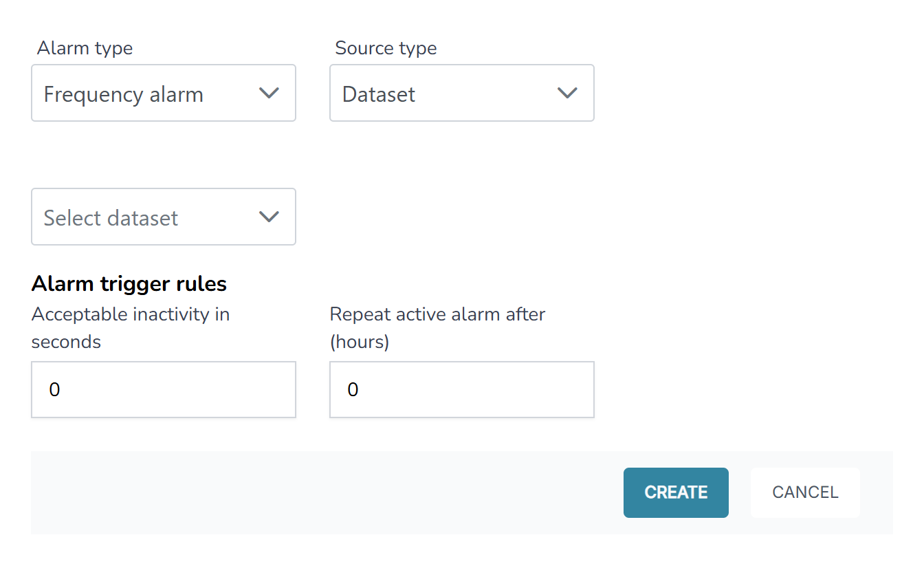Click the Alarm trigger rules heading

pyautogui.click(x=129, y=283)
